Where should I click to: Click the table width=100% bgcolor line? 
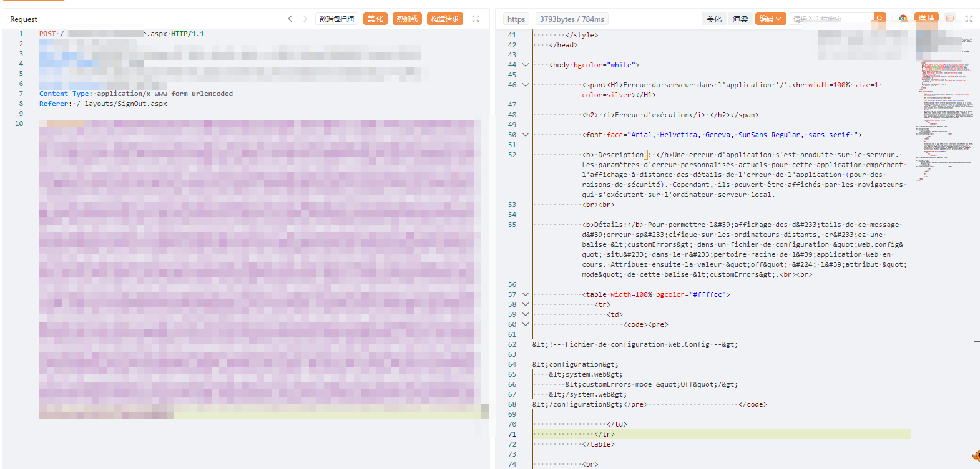click(x=656, y=294)
